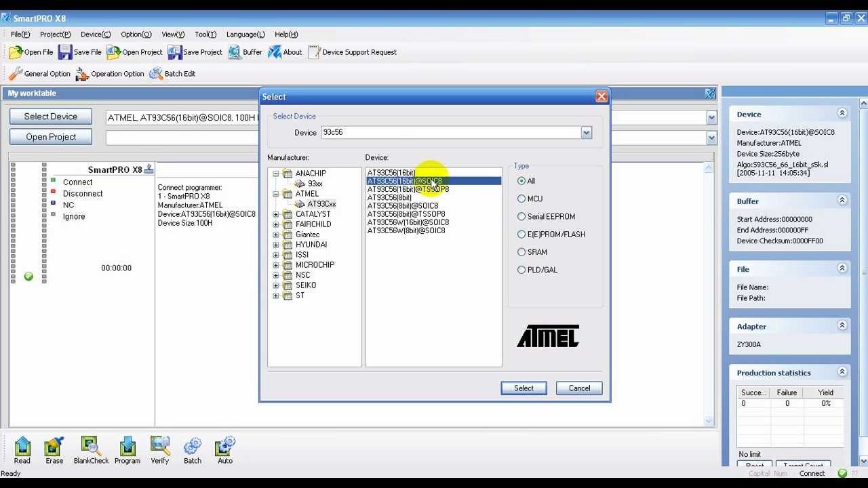Select the SRAM type radio button
868x488 pixels.
coord(521,251)
